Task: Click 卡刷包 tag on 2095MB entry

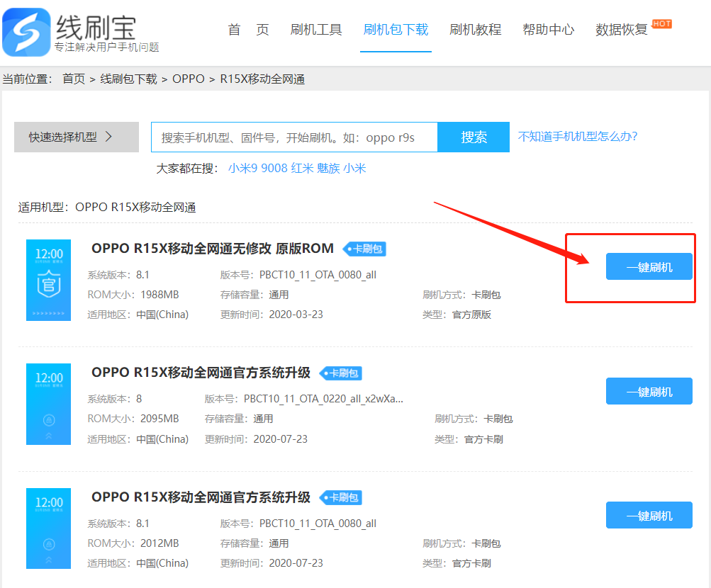Action: (341, 373)
